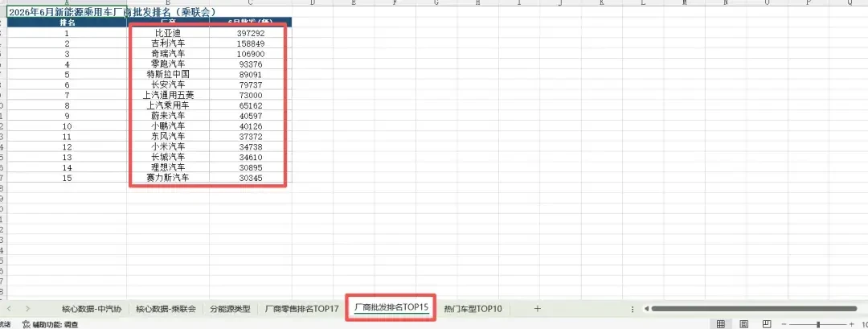868x329 pixels.
Task: Select the cell with value 30345
Action: [250, 178]
